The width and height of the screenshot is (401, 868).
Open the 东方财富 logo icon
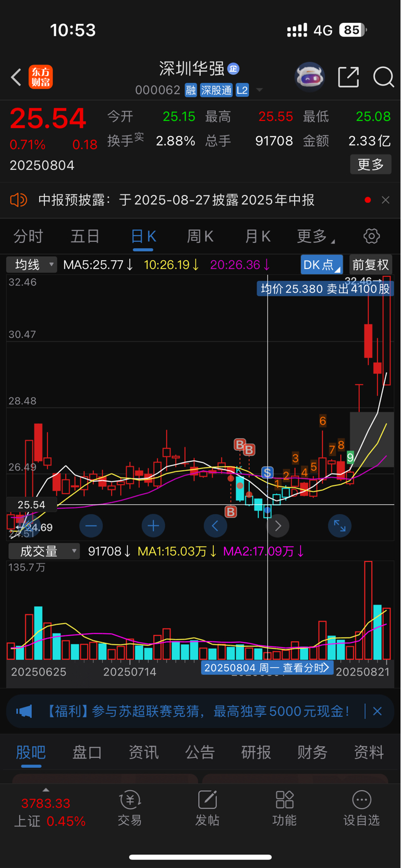tap(41, 77)
